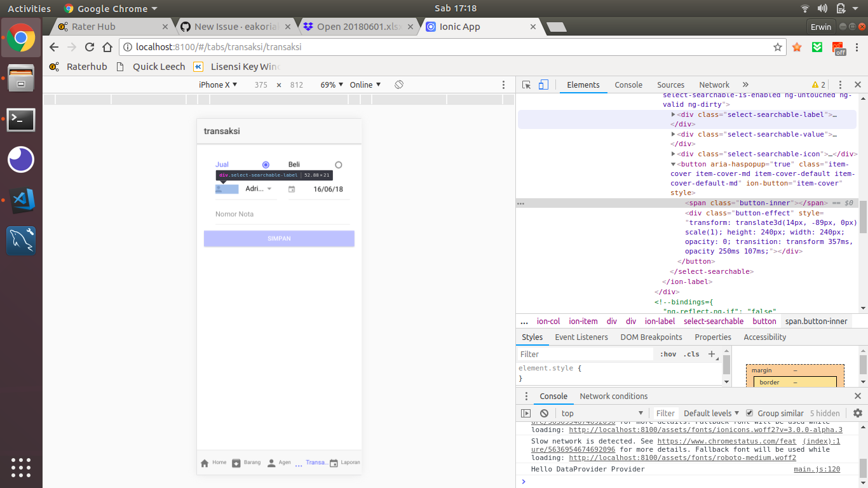
Task: Disable the Group similar checkbox
Action: 750,413
